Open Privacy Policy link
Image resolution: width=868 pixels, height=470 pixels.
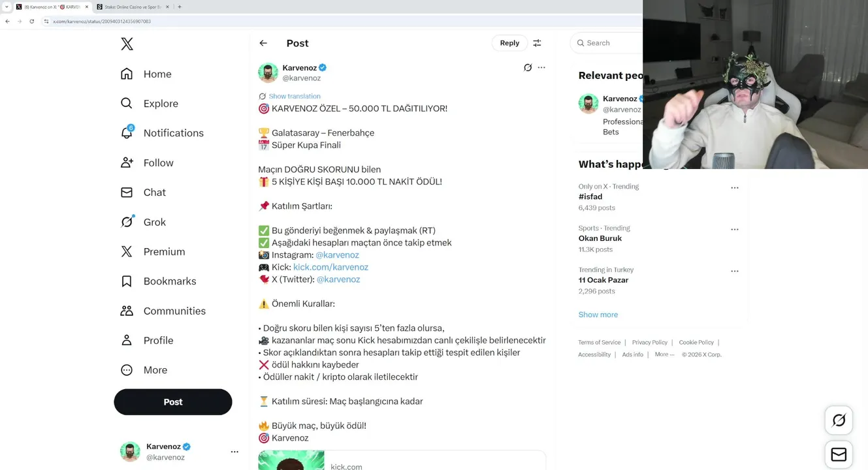[x=649, y=342]
